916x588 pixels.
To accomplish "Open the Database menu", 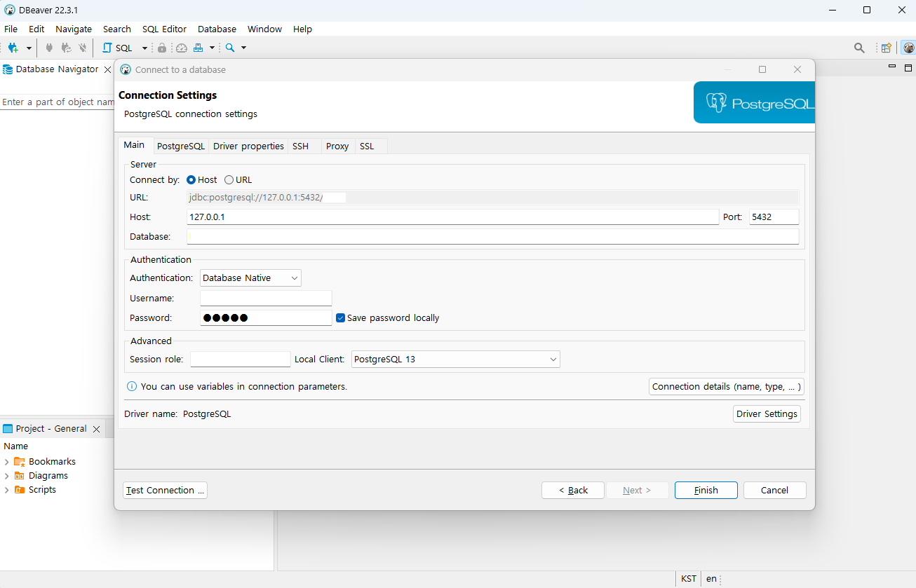I will (217, 29).
